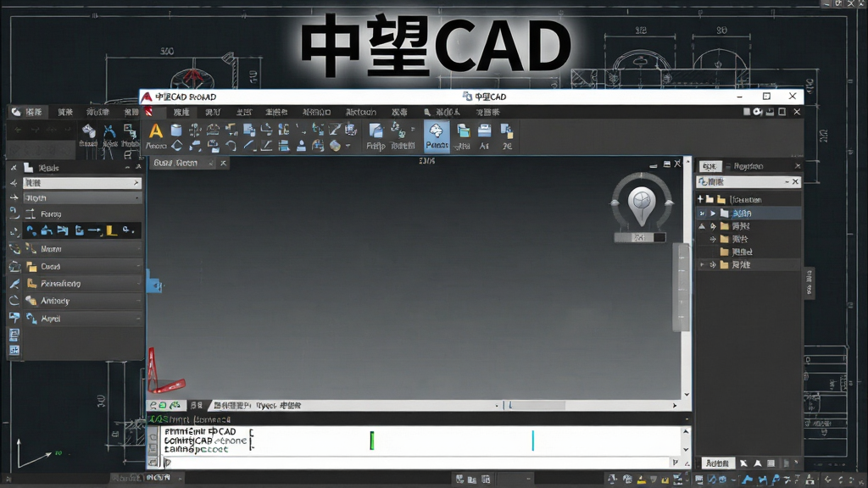Click the triangle icon in right panel's bottom bar
Image resolution: width=868 pixels, height=488 pixels.
coord(757,463)
